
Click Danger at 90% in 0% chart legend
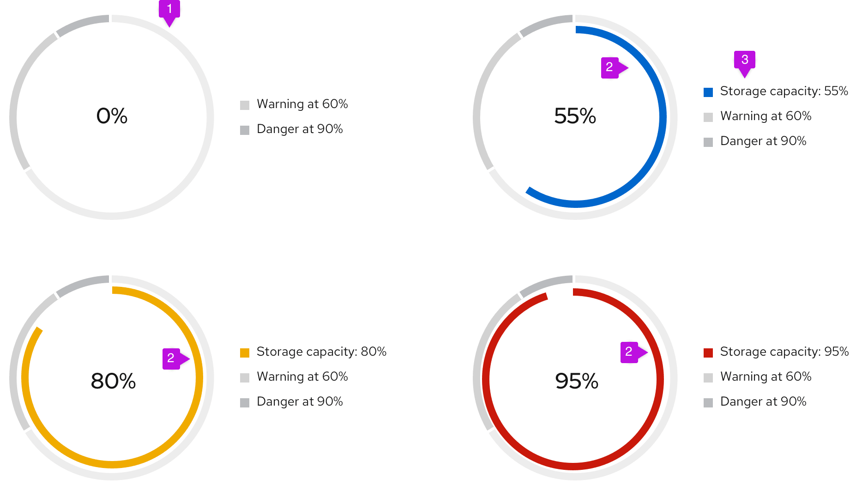click(300, 129)
